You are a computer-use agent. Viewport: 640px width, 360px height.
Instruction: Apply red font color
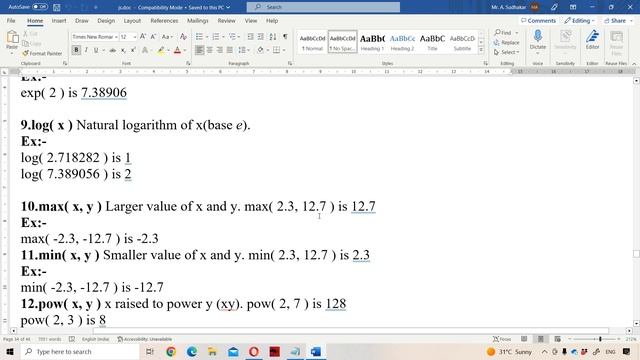pos(177,50)
